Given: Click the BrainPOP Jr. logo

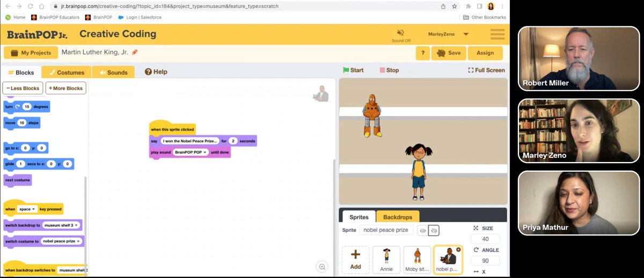Looking at the screenshot, I should click(38, 35).
